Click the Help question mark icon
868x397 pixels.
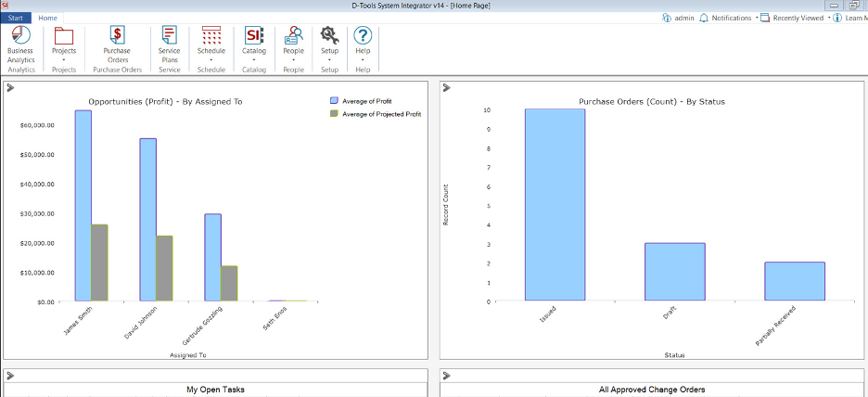click(363, 35)
